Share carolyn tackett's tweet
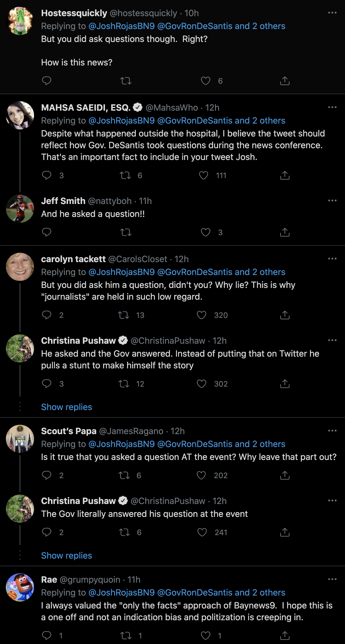This screenshot has width=345, height=644. [285, 315]
